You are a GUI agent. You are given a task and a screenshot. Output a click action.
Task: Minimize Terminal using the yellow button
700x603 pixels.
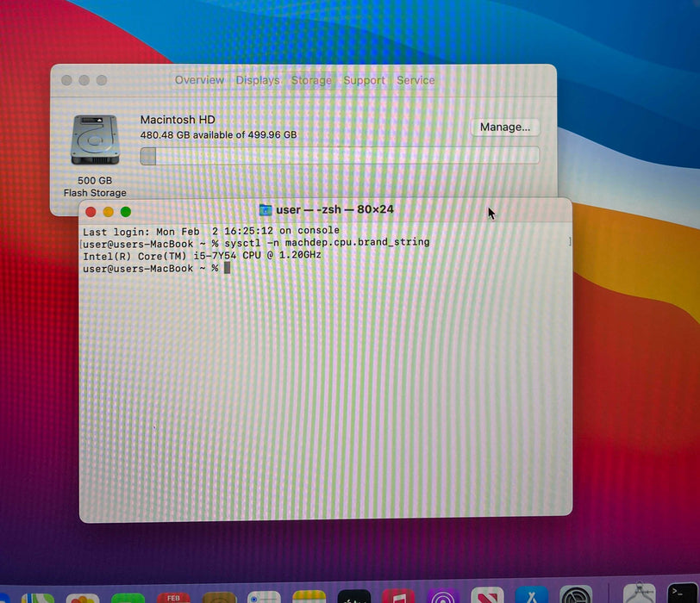pos(108,212)
